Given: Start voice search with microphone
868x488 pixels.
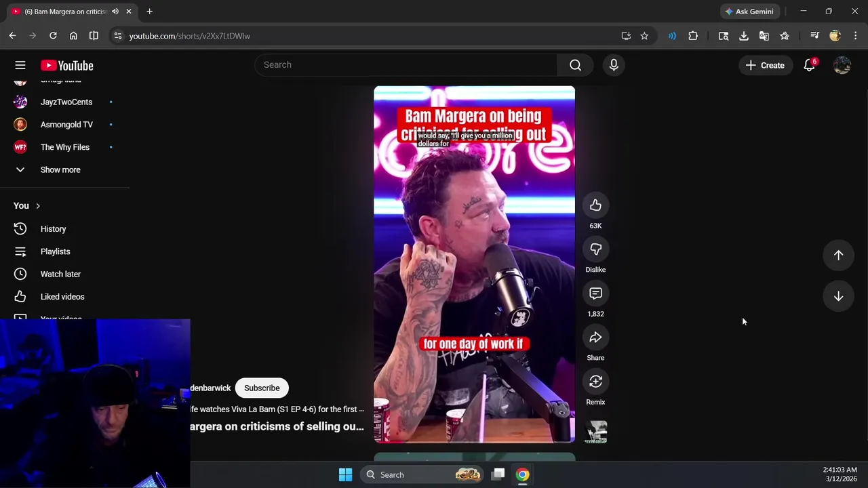Looking at the screenshot, I should coord(614,64).
